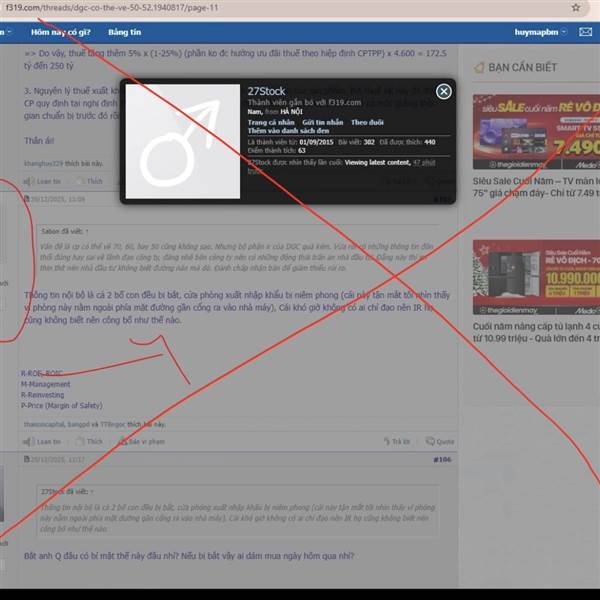Open the 'TTRngoc' liker profile

[x=112, y=424]
